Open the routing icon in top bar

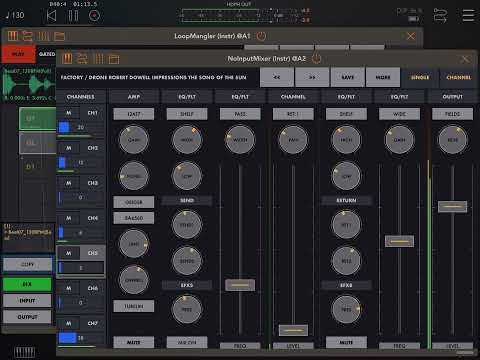point(440,15)
